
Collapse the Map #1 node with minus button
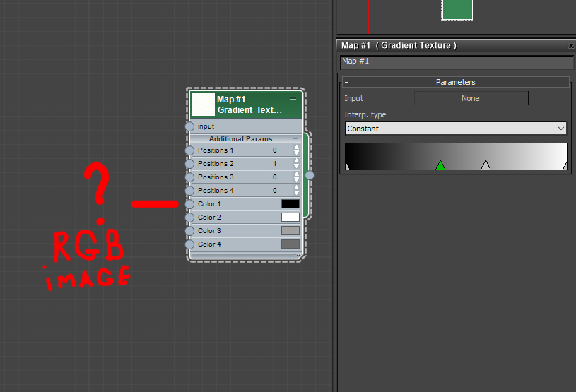(x=293, y=99)
